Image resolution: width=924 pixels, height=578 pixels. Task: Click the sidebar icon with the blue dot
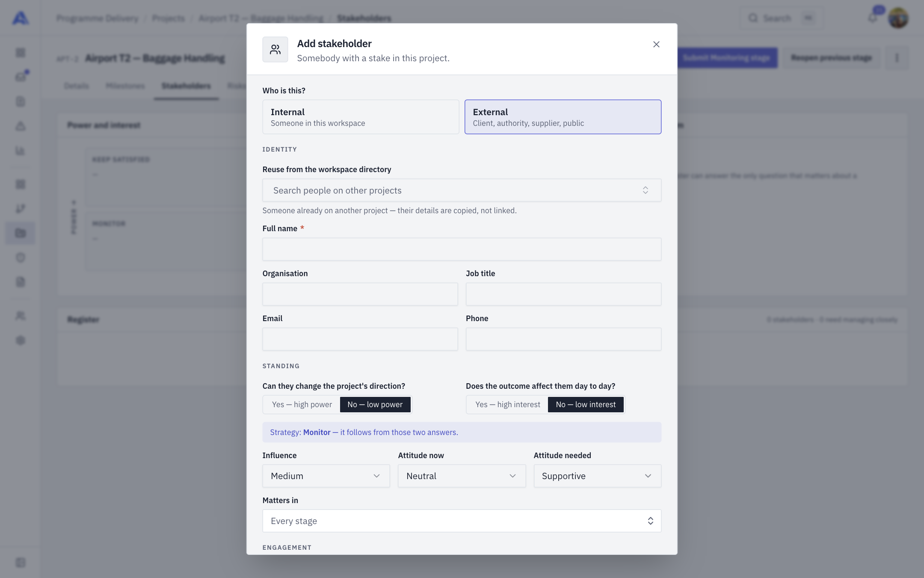pyautogui.click(x=21, y=77)
